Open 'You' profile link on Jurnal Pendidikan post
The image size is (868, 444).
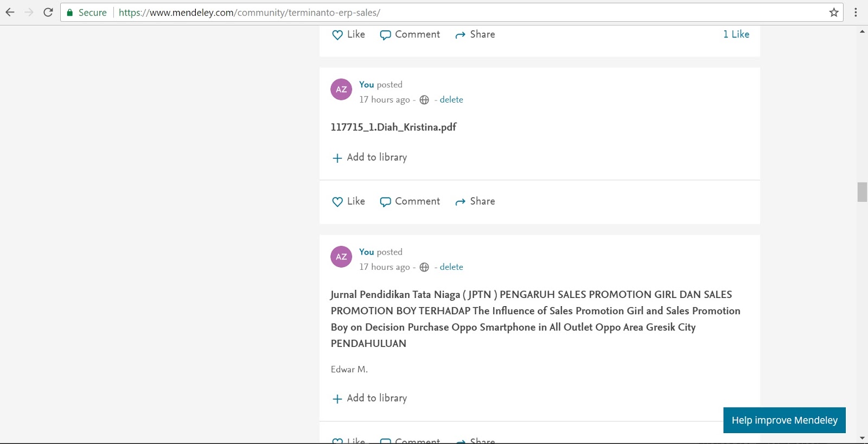click(x=367, y=252)
